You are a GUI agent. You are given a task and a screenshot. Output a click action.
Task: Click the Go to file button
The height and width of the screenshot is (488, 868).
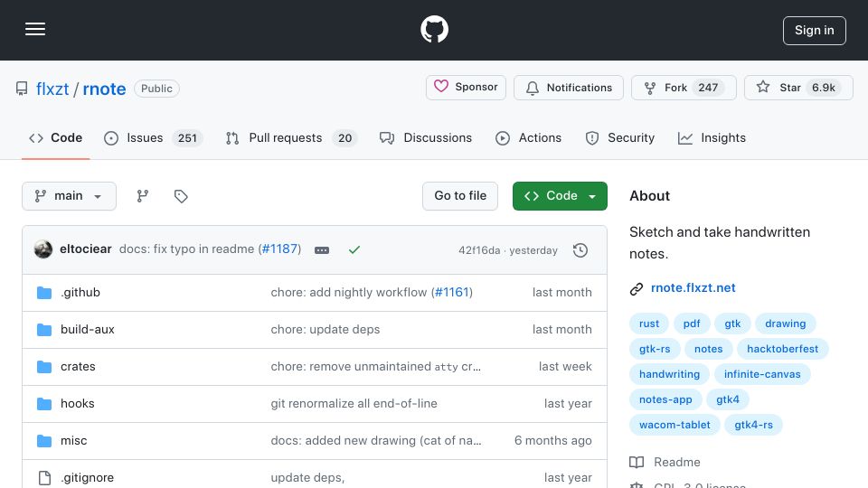(460, 196)
